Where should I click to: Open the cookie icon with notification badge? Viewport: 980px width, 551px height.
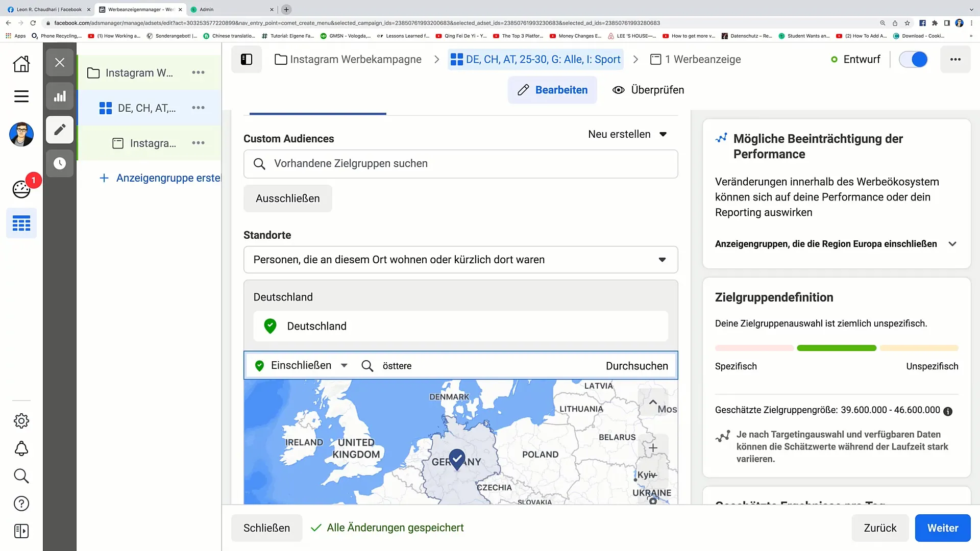21,189
